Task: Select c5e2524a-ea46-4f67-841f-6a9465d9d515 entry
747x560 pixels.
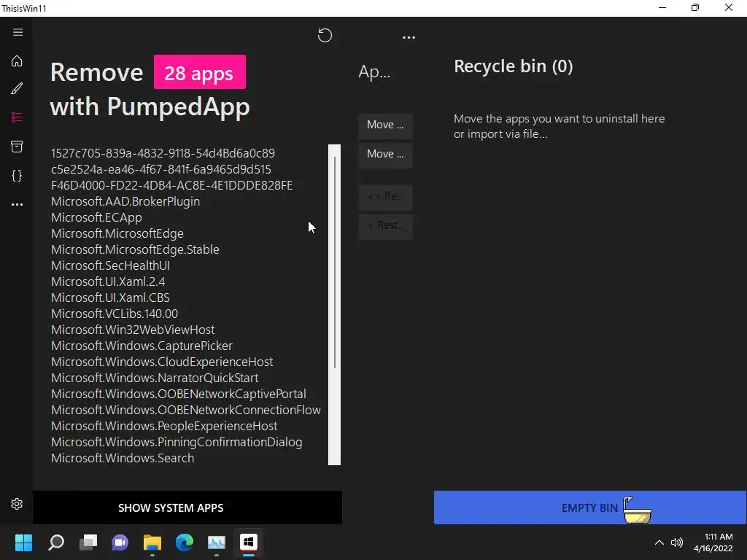Action: [x=161, y=169]
